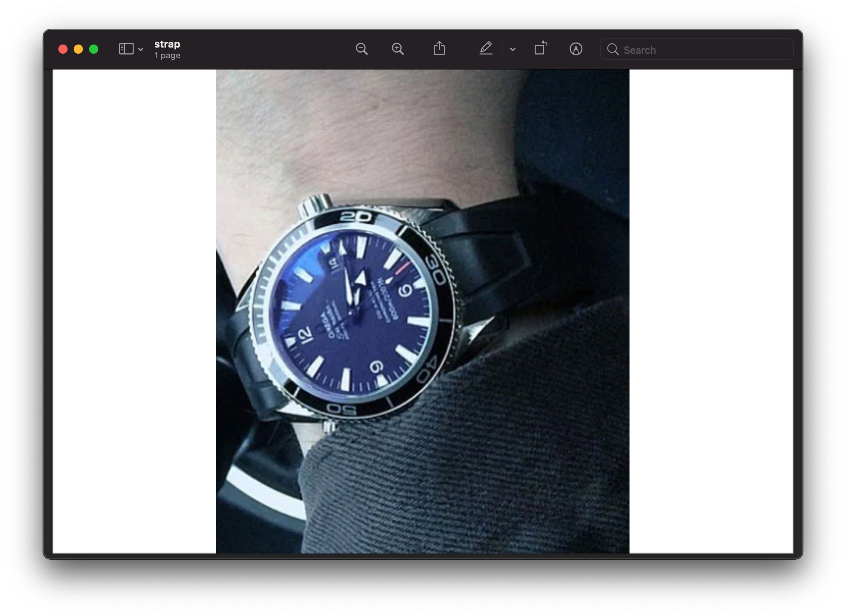Enter full screen with green button
Viewport: 846px width, 616px height.
coord(94,49)
